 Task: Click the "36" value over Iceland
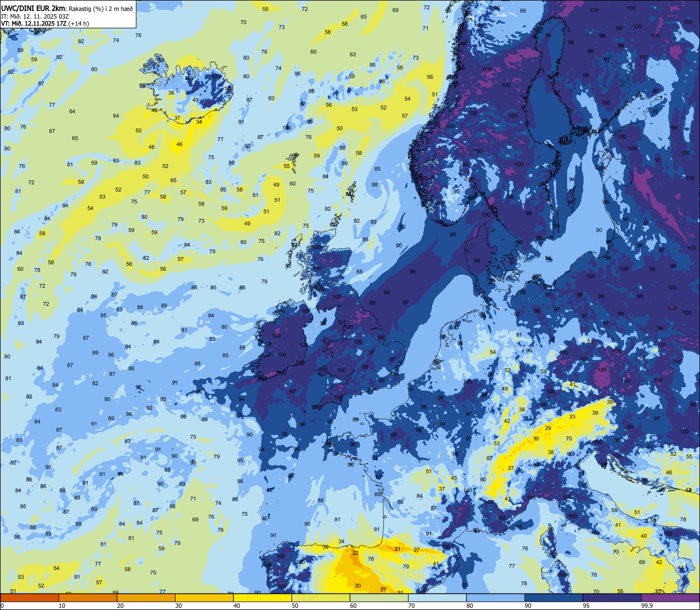point(171,93)
